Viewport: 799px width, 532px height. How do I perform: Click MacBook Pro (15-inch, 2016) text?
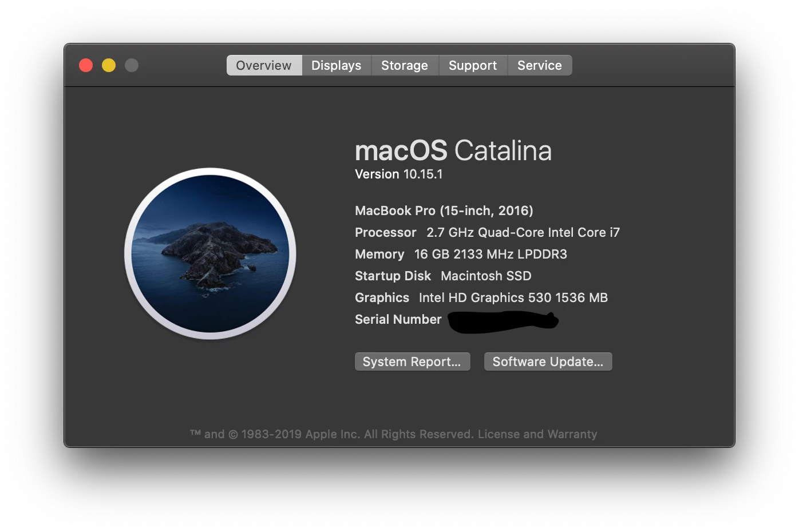point(444,211)
